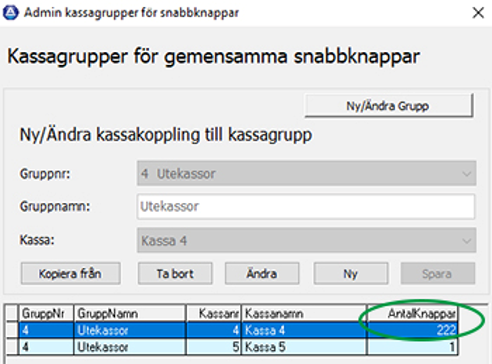The width and height of the screenshot is (492, 364).
Task: Click the Ny/Ändra Grupp button
Action: point(389,106)
